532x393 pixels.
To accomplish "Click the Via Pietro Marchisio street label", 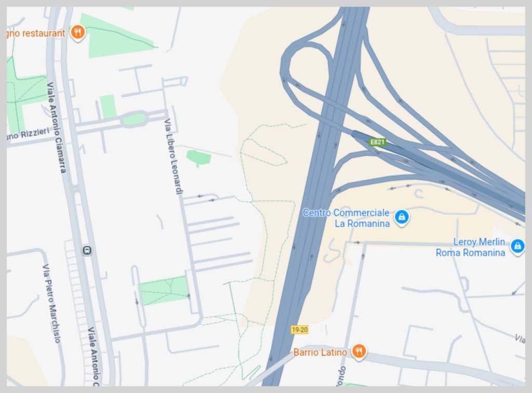I will pos(51,304).
